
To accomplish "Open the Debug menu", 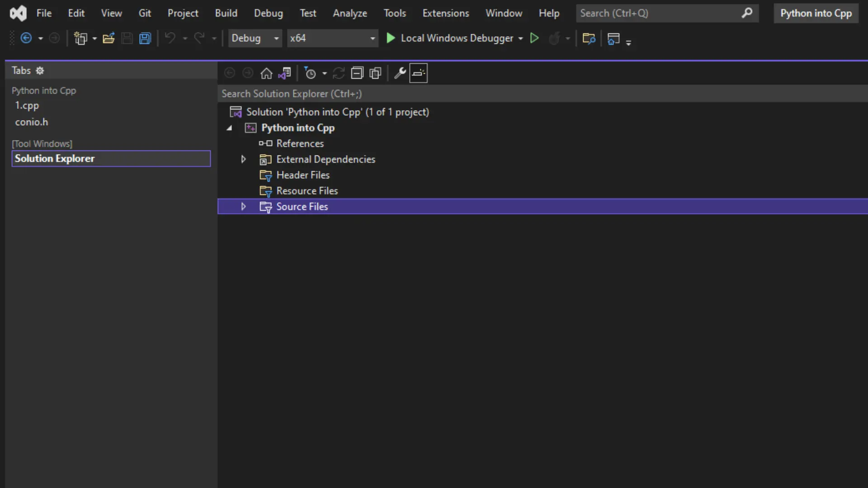I will click(x=268, y=14).
